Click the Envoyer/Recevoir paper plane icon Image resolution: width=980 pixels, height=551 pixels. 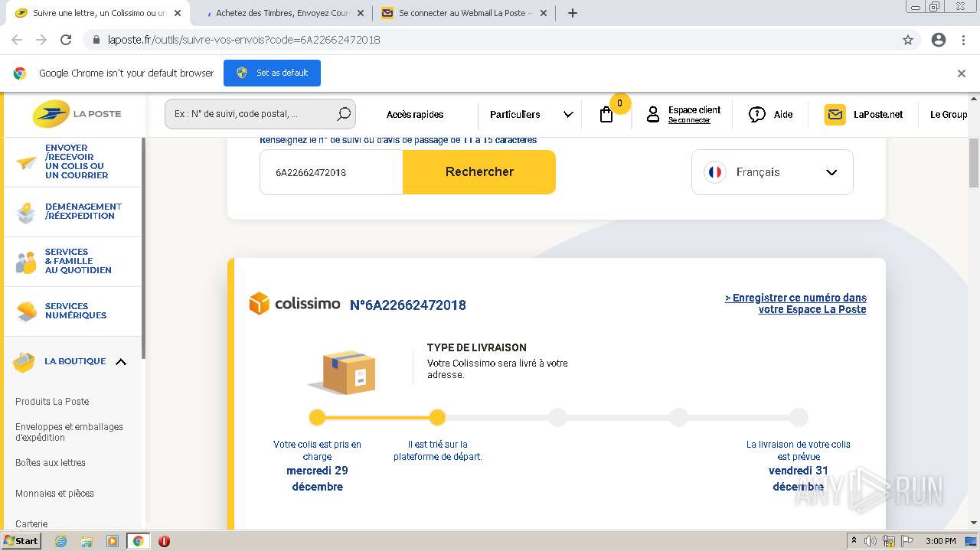click(x=26, y=162)
